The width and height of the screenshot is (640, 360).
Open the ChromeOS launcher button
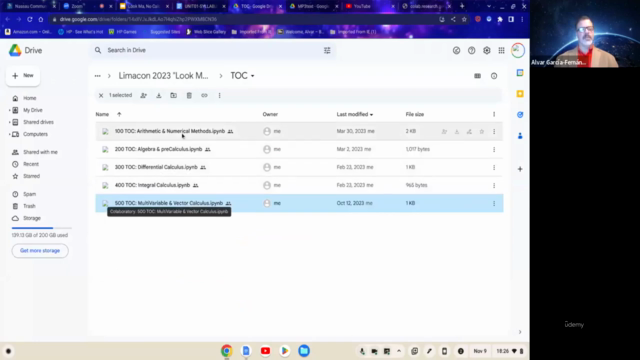(8, 351)
